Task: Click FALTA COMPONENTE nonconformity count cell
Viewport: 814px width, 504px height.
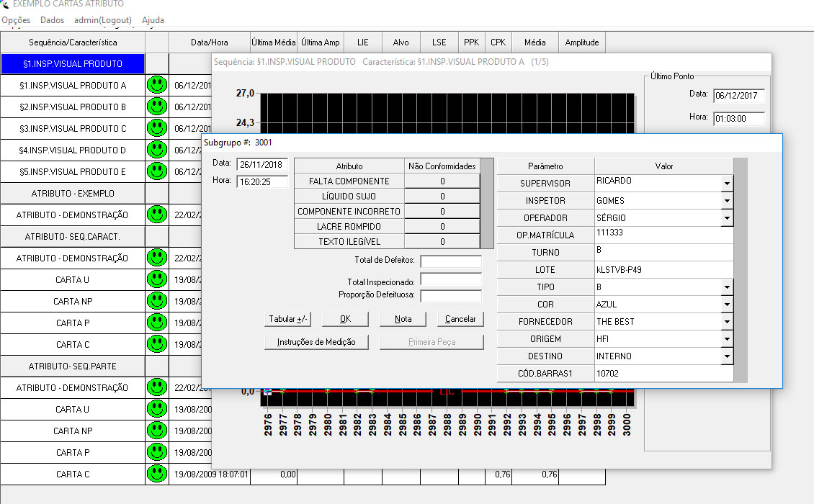Action: [x=442, y=181]
